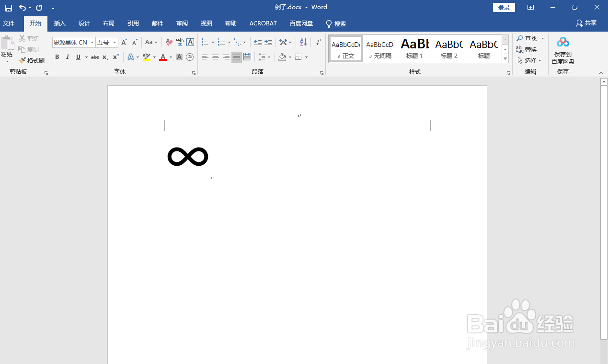Image resolution: width=608 pixels, height=364 pixels.
Task: Open the font color dropdown arrow
Action: (170, 57)
